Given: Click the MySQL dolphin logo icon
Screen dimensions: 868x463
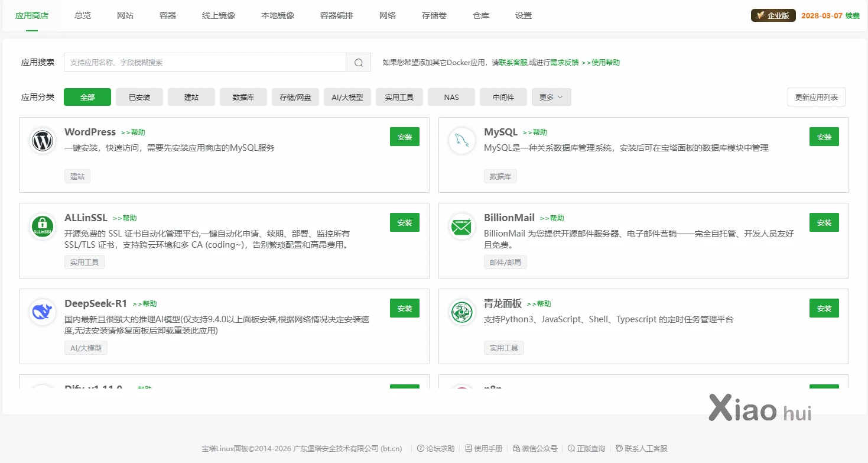Looking at the screenshot, I should tap(462, 141).
